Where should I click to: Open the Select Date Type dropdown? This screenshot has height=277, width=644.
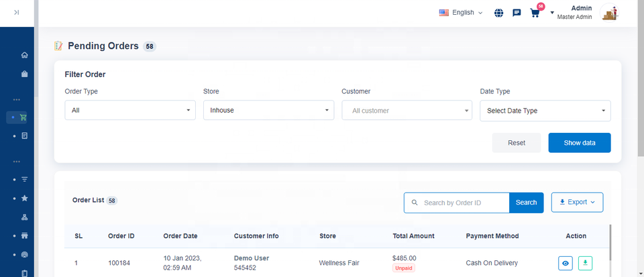[545, 111]
